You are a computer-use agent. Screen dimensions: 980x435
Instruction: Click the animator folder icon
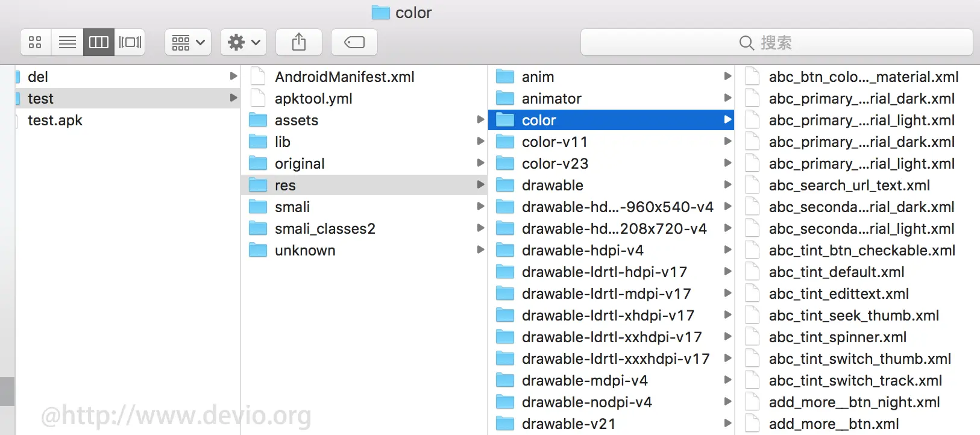[505, 98]
